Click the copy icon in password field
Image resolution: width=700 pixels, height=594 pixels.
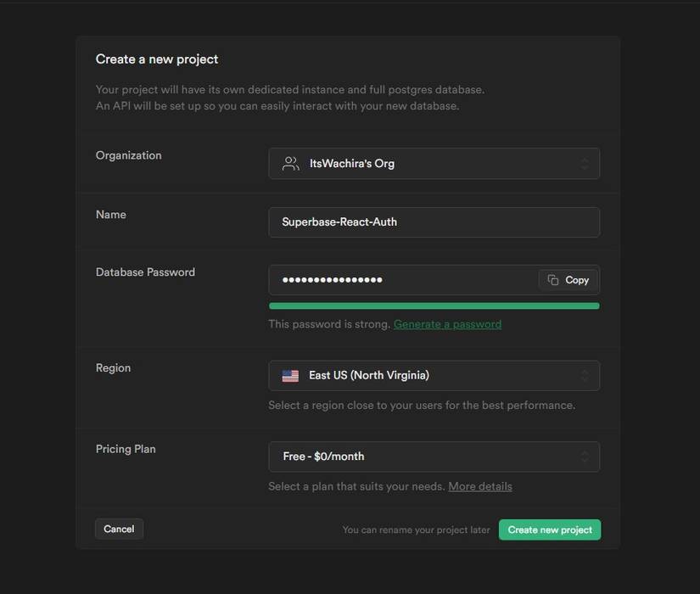[x=553, y=280]
